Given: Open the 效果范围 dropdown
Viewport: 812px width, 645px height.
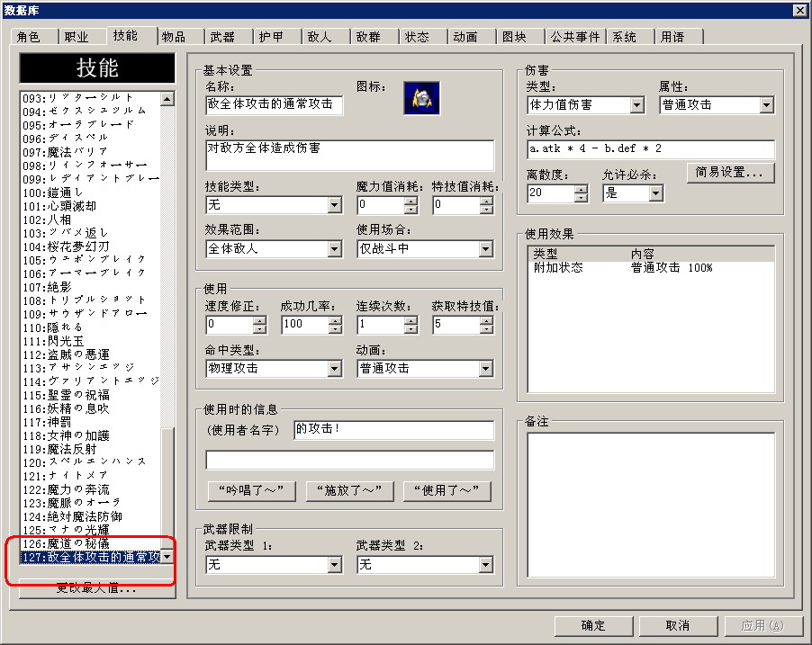Looking at the screenshot, I should 335,249.
